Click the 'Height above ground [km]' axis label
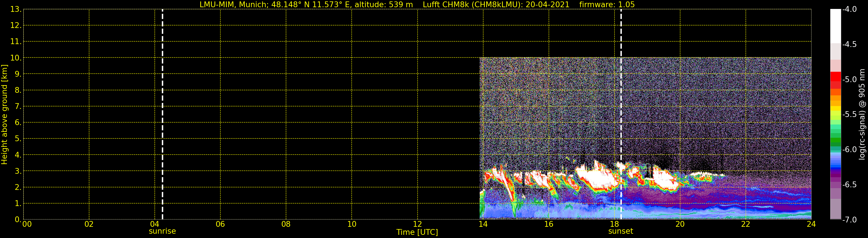 4,115
